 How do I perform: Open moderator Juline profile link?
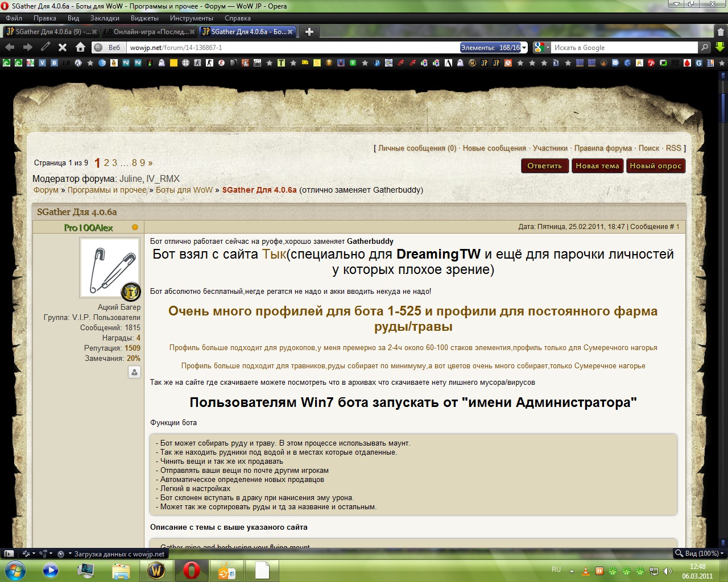click(131, 178)
